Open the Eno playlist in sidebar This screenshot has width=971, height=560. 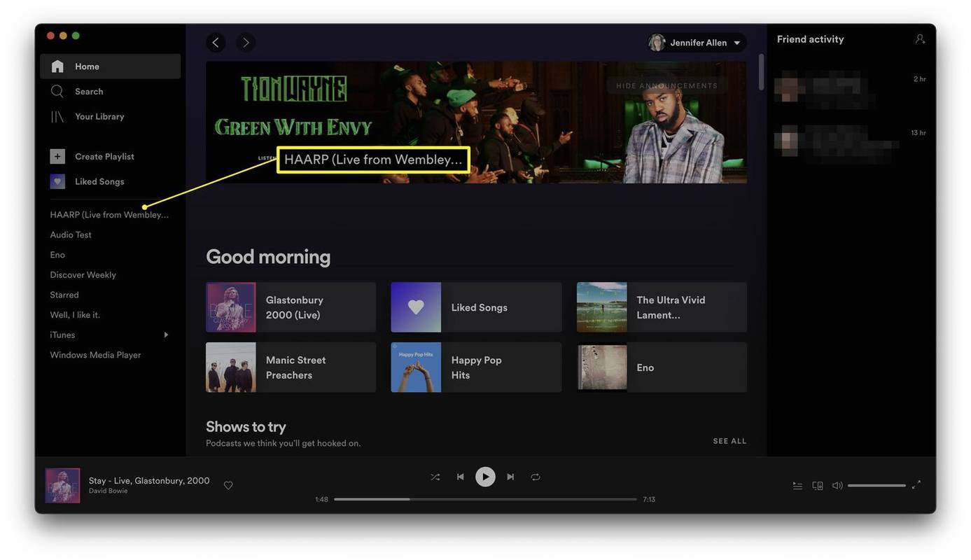[57, 255]
